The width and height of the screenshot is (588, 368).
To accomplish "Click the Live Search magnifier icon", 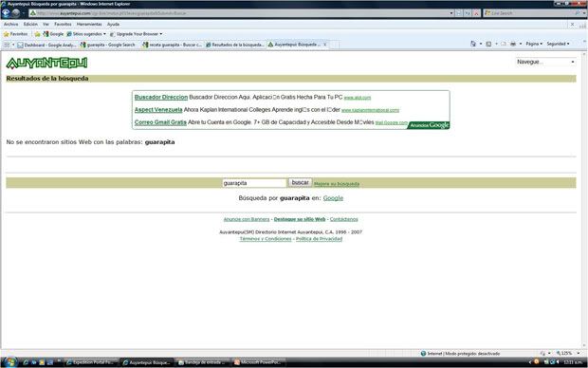I will [x=578, y=13].
